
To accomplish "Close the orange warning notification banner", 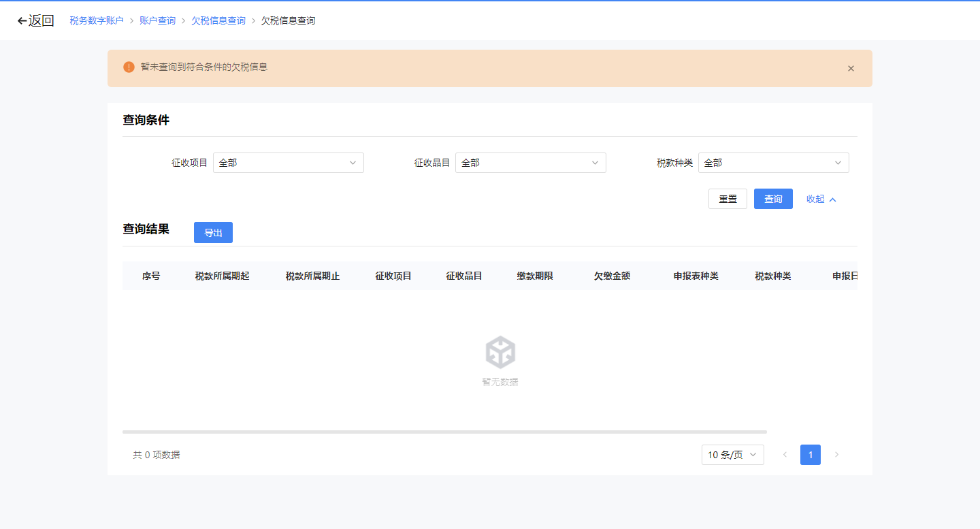I will pyautogui.click(x=851, y=68).
